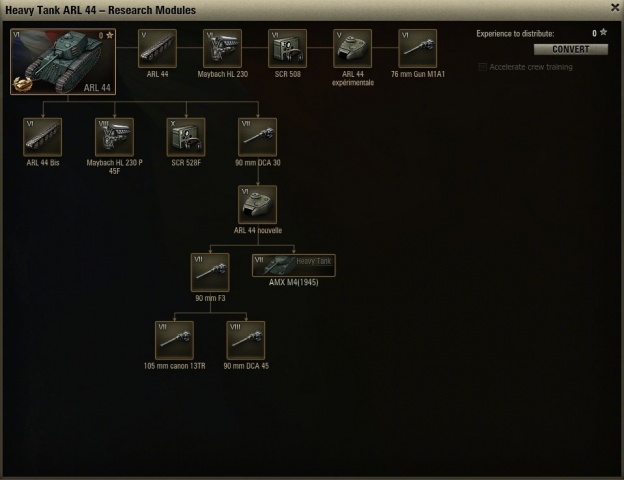This screenshot has width=624, height=480.
Task: Open the SCR 508 radio module icon
Action: point(287,48)
